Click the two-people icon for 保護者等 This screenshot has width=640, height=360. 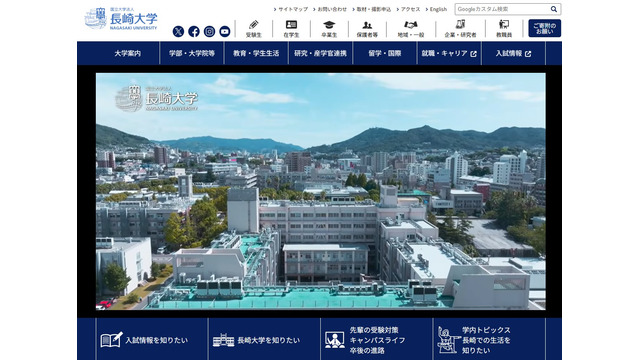367,25
